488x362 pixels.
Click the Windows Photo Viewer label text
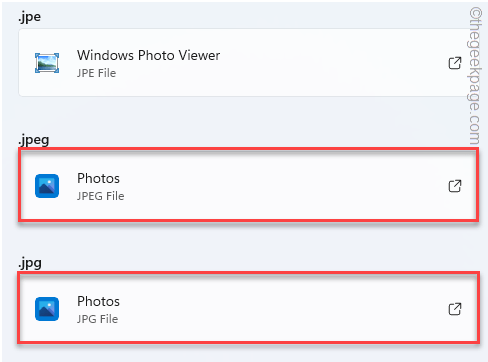pos(148,55)
